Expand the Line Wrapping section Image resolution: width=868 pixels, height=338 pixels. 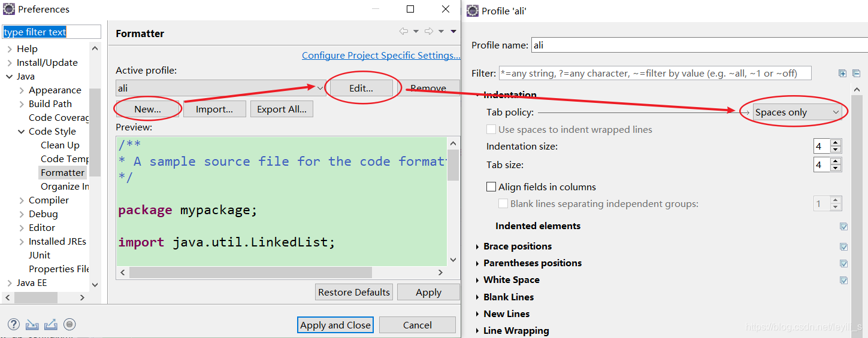click(477, 331)
